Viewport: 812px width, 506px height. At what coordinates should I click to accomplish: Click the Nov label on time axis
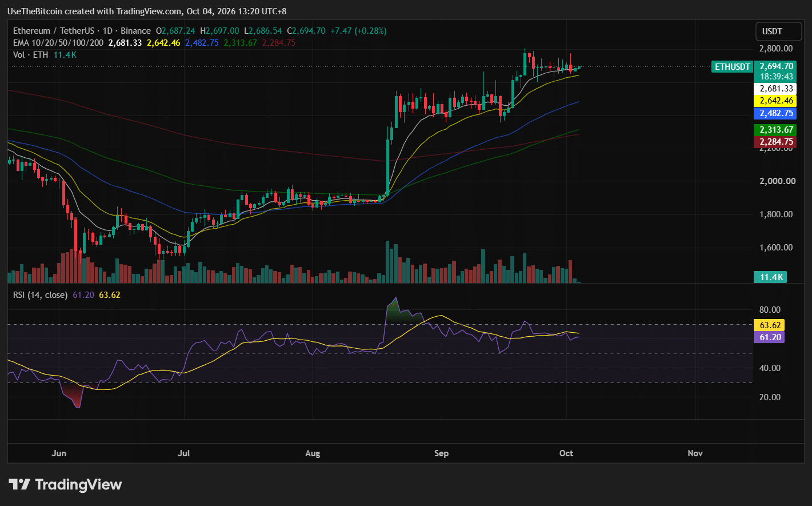pos(695,453)
